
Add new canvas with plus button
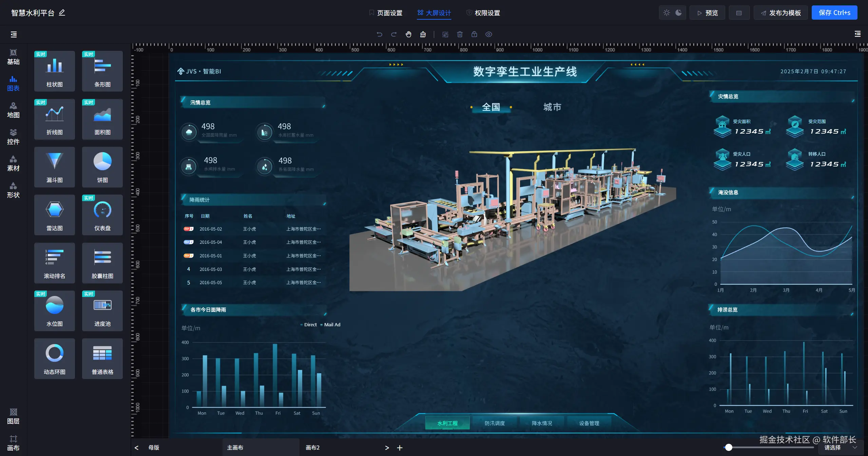tap(400, 448)
